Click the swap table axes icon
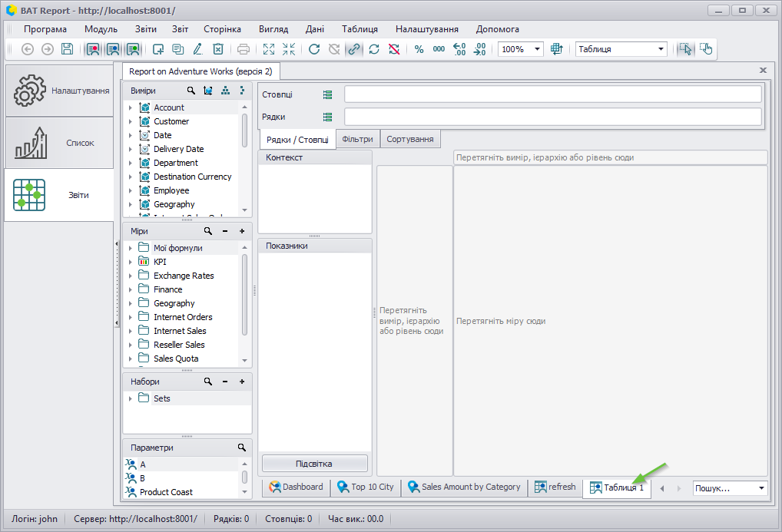The height and width of the screenshot is (532, 782). (557, 49)
